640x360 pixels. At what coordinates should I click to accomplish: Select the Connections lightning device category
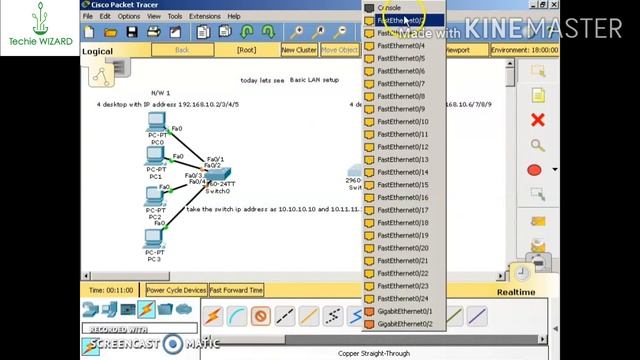(147, 309)
